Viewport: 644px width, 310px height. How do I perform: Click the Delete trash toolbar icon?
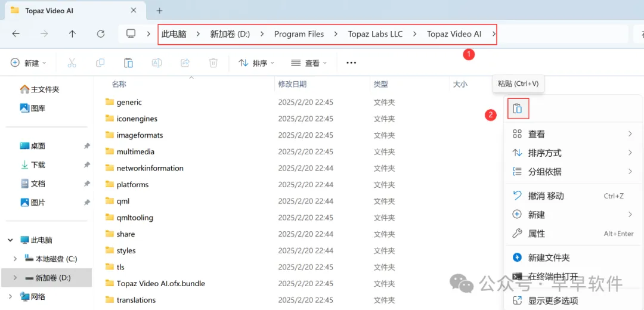[x=213, y=63]
